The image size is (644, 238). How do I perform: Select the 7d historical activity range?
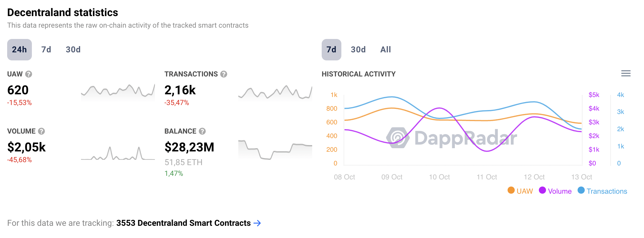(331, 50)
